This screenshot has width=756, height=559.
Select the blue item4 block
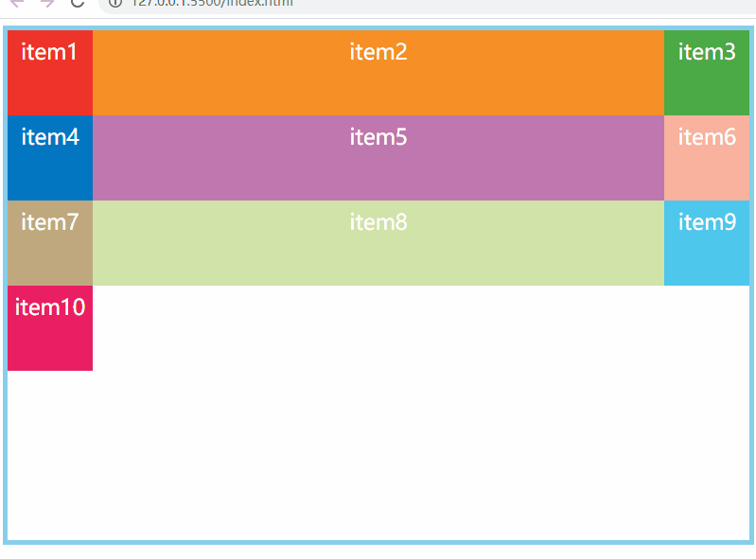point(50,158)
